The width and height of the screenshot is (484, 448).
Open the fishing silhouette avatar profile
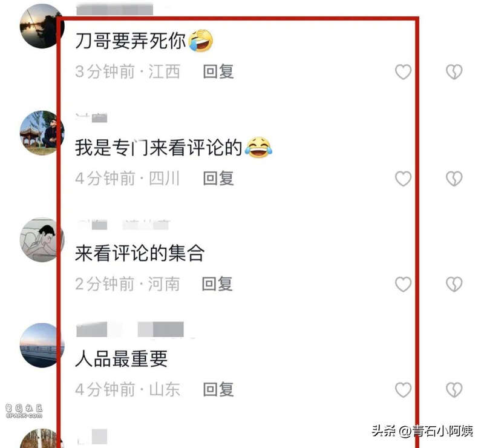(x=42, y=26)
